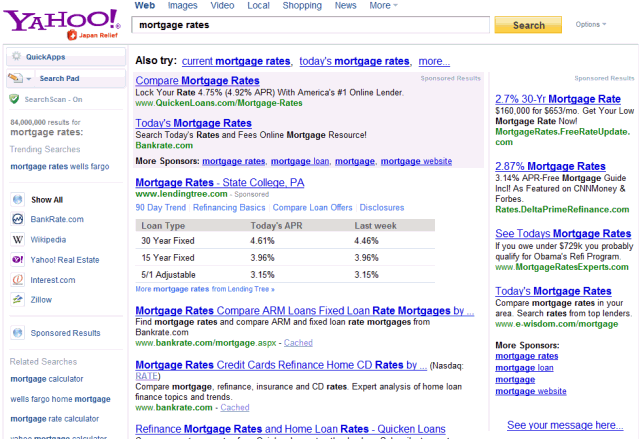Filter results by Zillow

(x=41, y=300)
